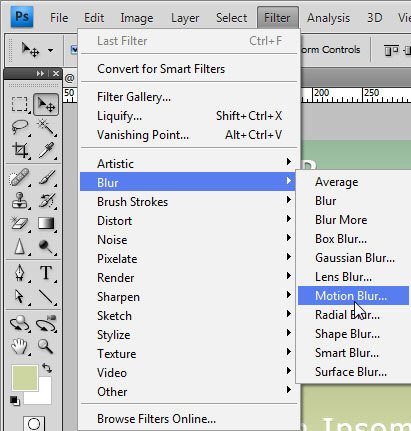Click Browse Filters Online

pos(189,419)
